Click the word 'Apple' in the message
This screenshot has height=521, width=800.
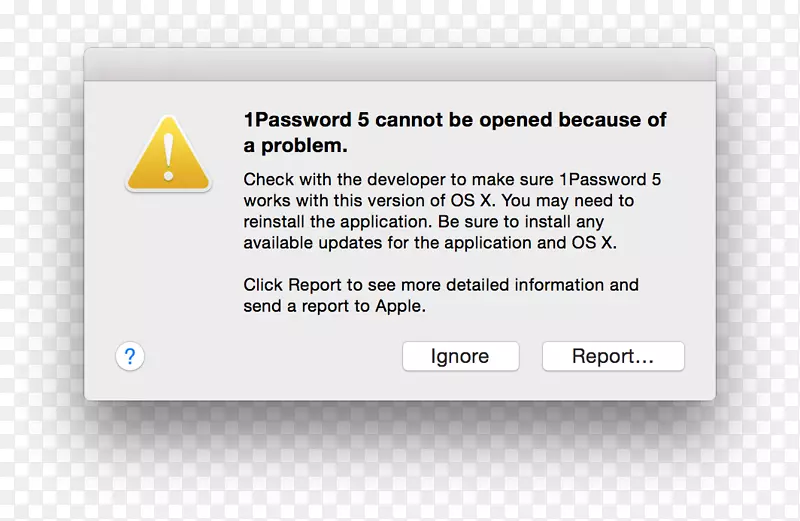pos(400,306)
